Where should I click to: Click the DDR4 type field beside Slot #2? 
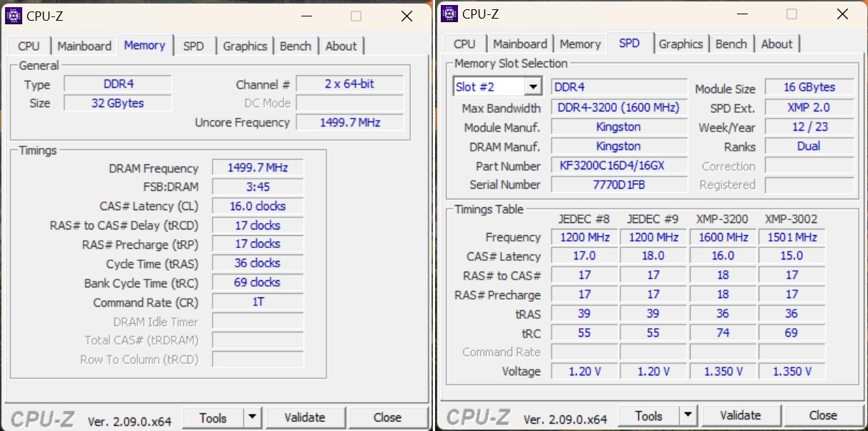tap(619, 87)
